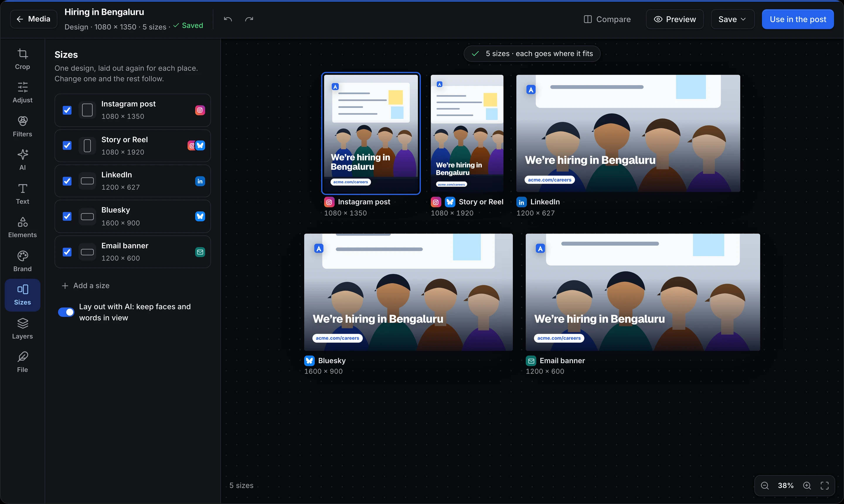
Task: Select the Bluesky preview thumbnail
Action: pos(408,292)
